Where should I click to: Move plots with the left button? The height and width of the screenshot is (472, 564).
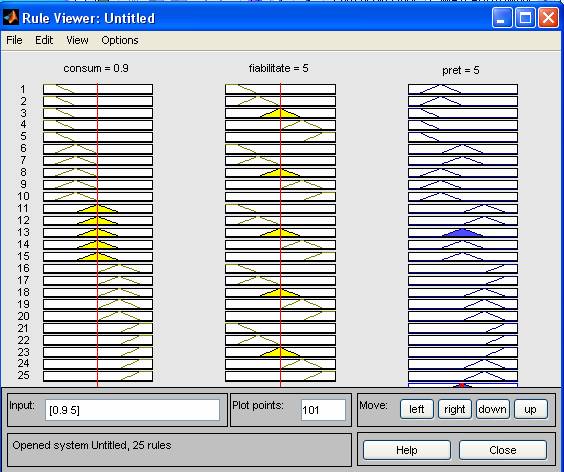click(x=417, y=409)
